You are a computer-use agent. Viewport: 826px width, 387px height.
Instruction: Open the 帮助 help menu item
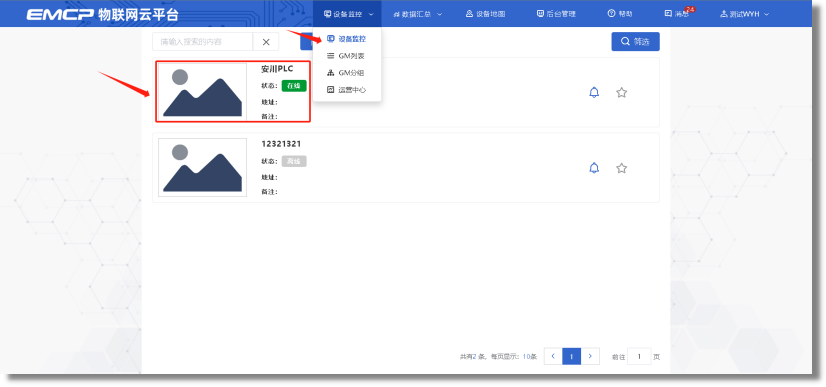coord(620,14)
